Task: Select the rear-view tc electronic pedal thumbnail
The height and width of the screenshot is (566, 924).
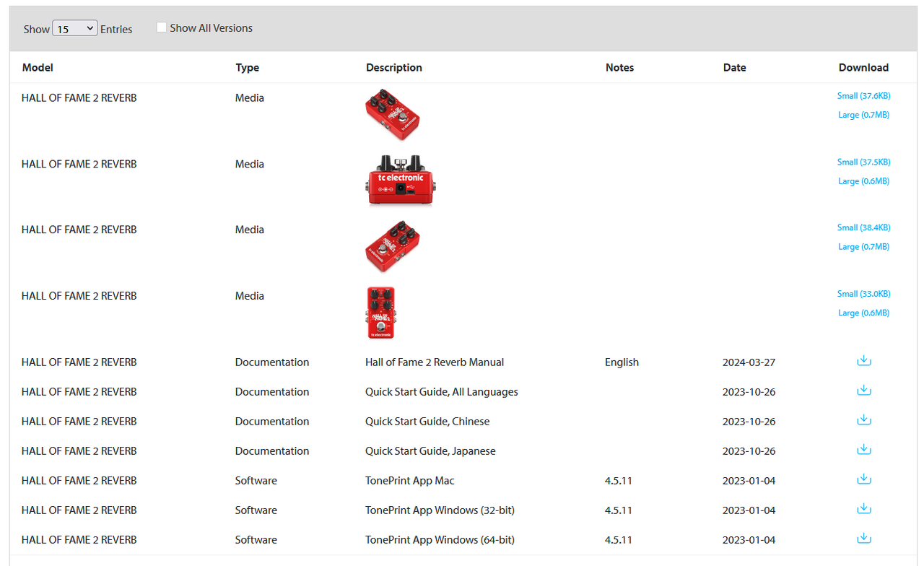Action: click(400, 180)
